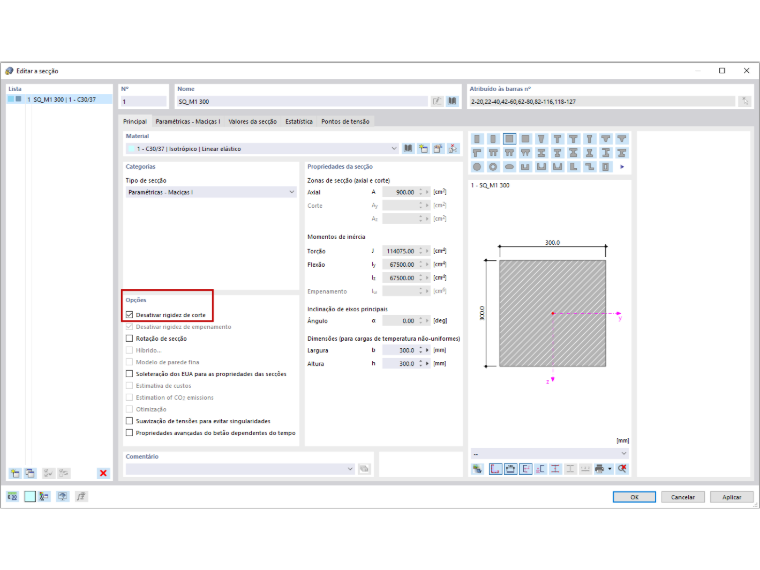Open the Pontos de tensão tab
The width and height of the screenshot is (760, 570).
pos(345,122)
